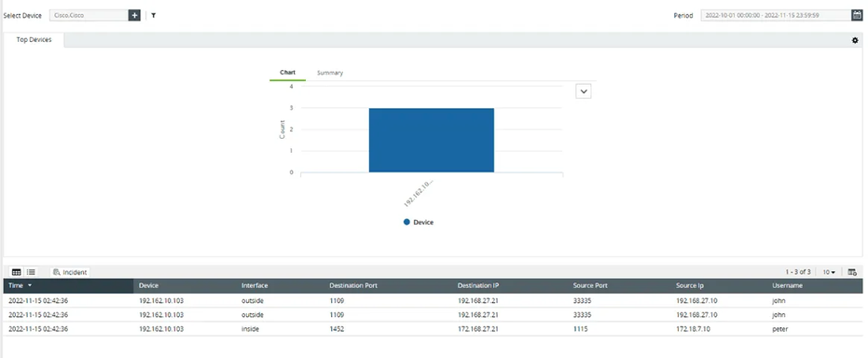The height and width of the screenshot is (358, 868).
Task: Open the device filter funnel icon
Action: coord(153,16)
